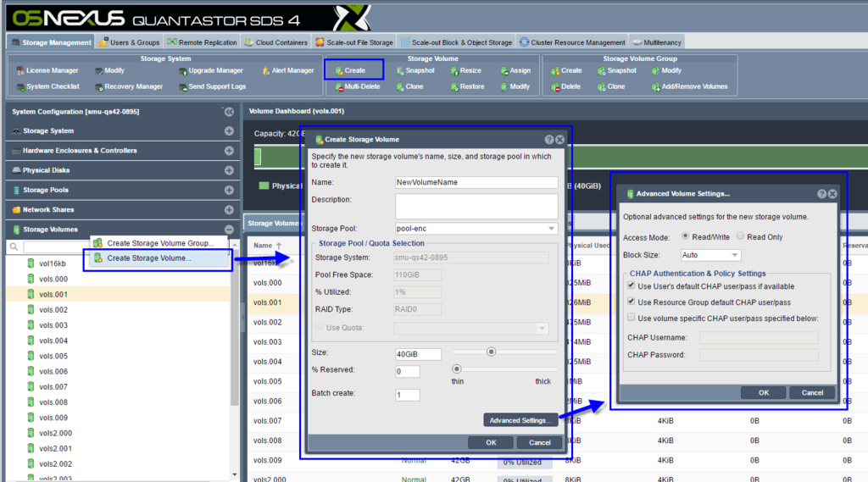Toggle Use User's default CHAP user/pass checkbox
Image resolution: width=868 pixels, height=482 pixels.
[x=631, y=285]
